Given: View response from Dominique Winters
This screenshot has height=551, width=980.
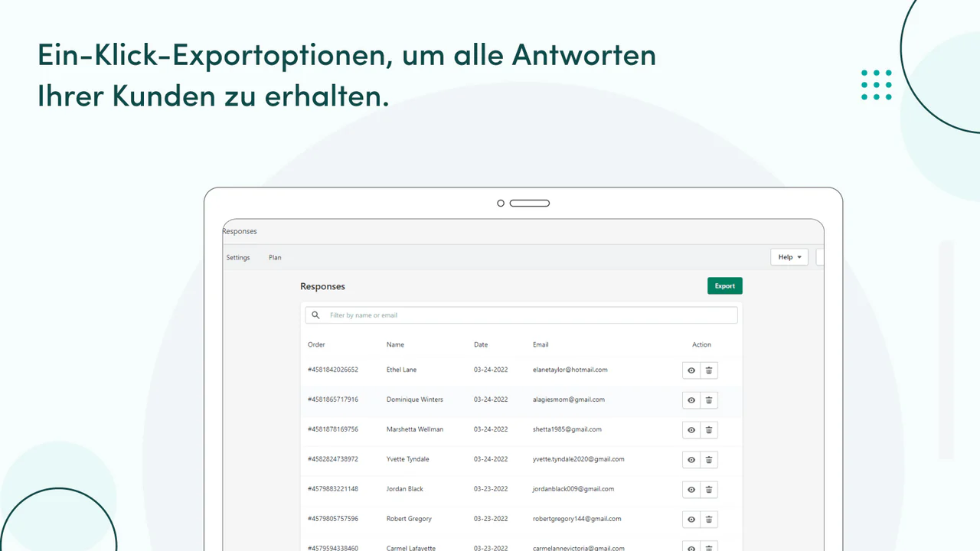Looking at the screenshot, I should tap(691, 400).
